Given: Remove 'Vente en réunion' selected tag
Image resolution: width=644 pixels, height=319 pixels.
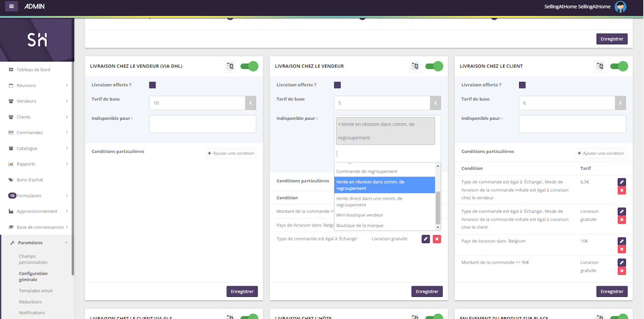Looking at the screenshot, I should click(x=339, y=124).
